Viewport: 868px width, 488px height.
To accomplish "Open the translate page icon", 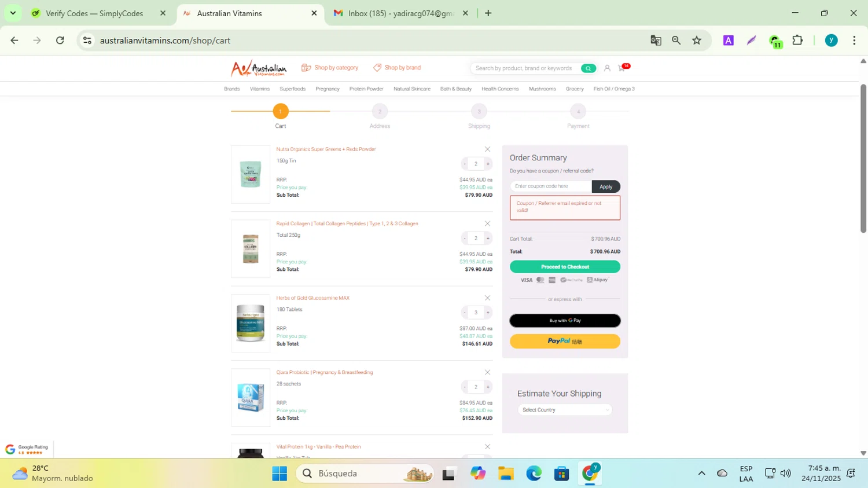I will coord(656,41).
